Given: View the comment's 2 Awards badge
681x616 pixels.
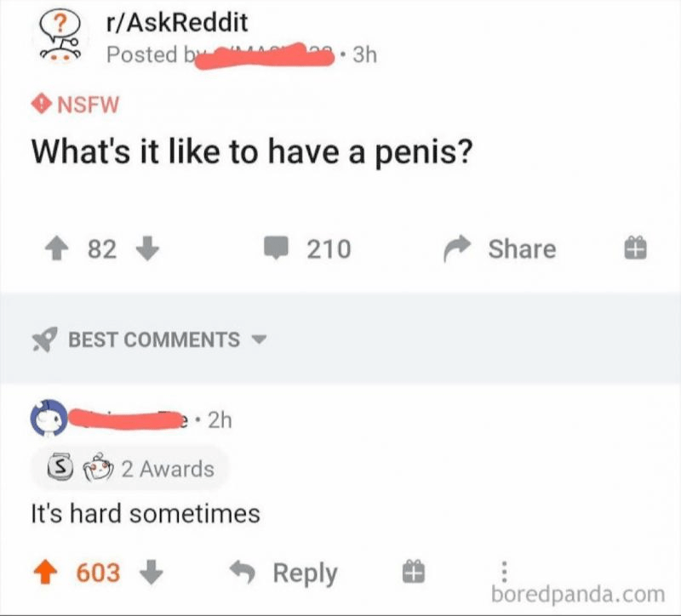Looking at the screenshot, I should (130, 469).
